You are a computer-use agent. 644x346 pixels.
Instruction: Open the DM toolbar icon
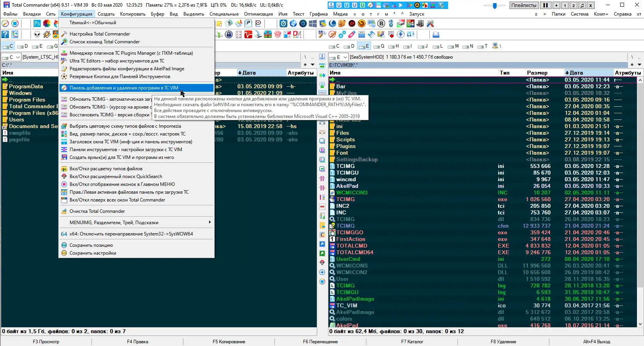297,34
